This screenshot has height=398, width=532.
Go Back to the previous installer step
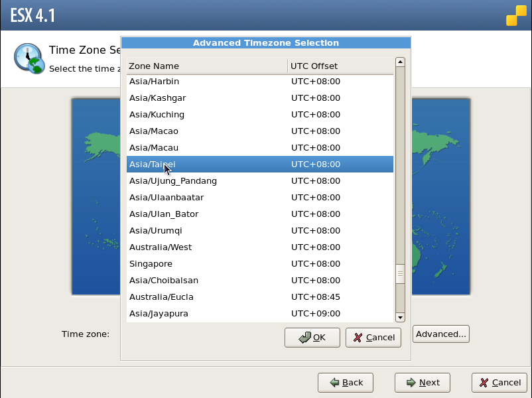click(x=346, y=382)
